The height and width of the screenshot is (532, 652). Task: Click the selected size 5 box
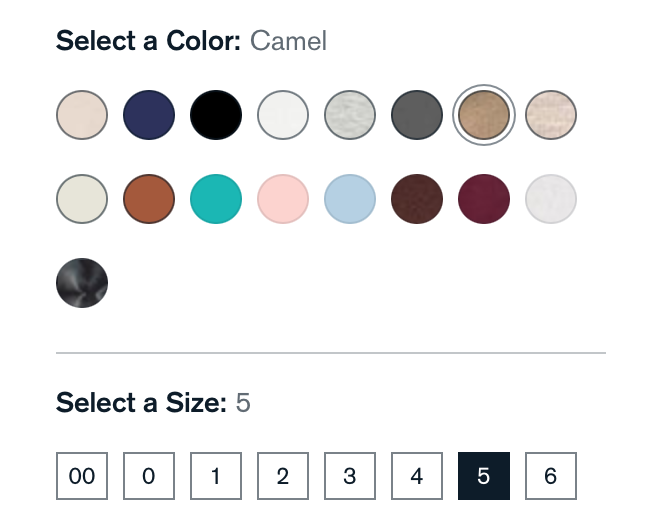(x=484, y=476)
